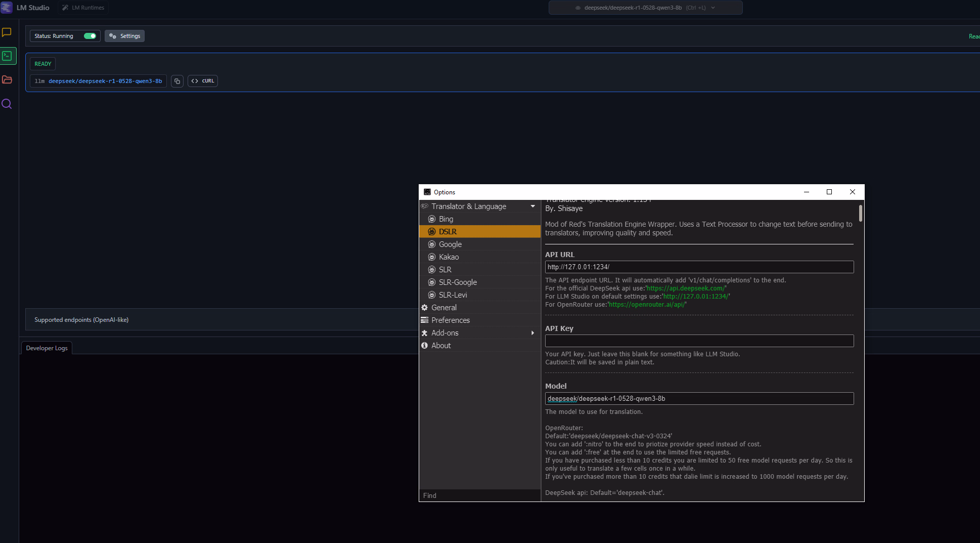Click the LM Studio logo icon

[x=7, y=8]
